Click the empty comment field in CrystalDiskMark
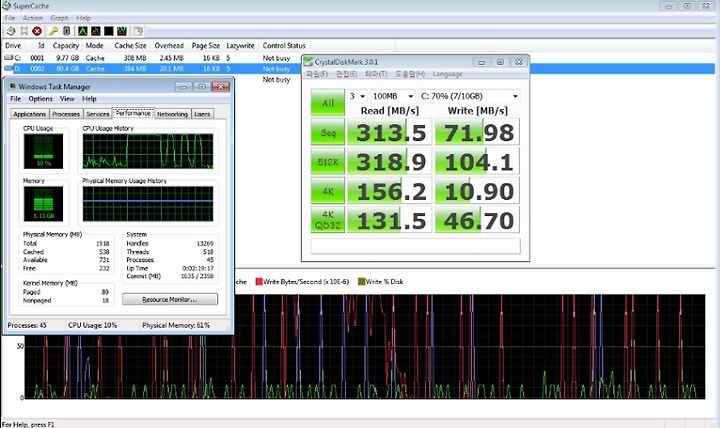The image size is (720, 428). (x=416, y=246)
